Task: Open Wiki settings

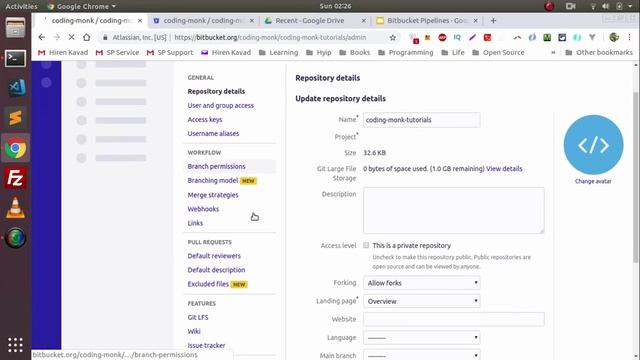Action: coord(194,331)
